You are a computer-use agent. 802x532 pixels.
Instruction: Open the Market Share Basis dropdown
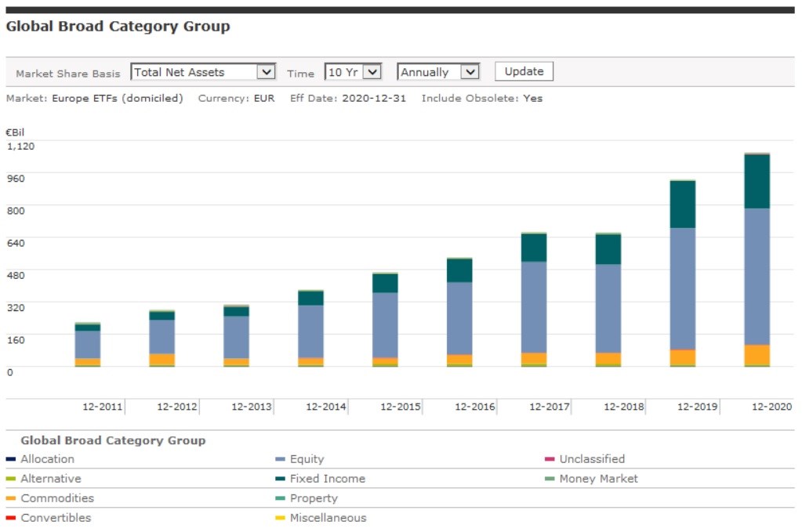203,72
